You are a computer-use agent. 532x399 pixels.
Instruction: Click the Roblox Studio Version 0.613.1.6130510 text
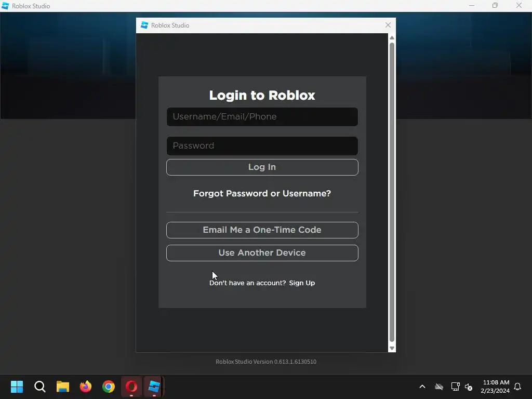266,362
